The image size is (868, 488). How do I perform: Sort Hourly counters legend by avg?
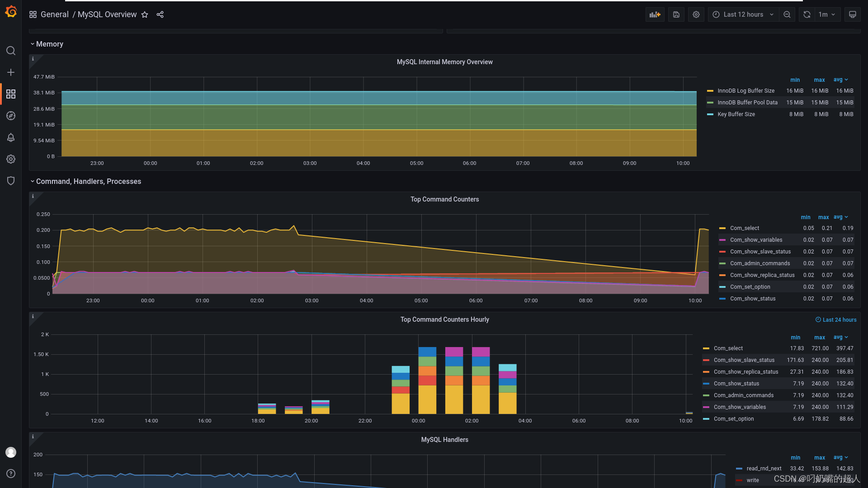(x=840, y=337)
